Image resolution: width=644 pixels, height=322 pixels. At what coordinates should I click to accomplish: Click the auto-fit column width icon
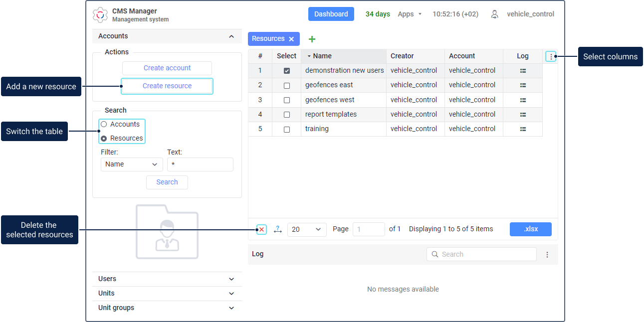click(x=277, y=229)
